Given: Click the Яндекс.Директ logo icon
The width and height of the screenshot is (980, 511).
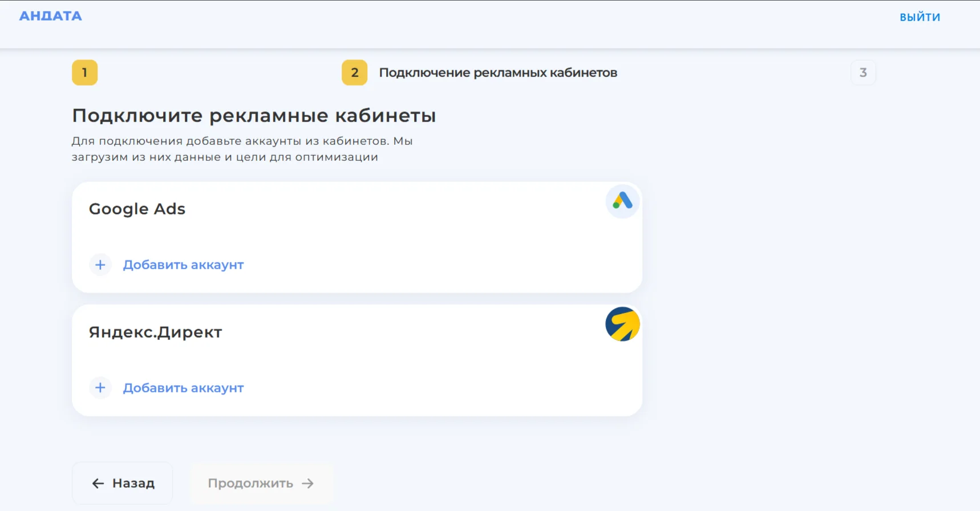Looking at the screenshot, I should pyautogui.click(x=622, y=324).
